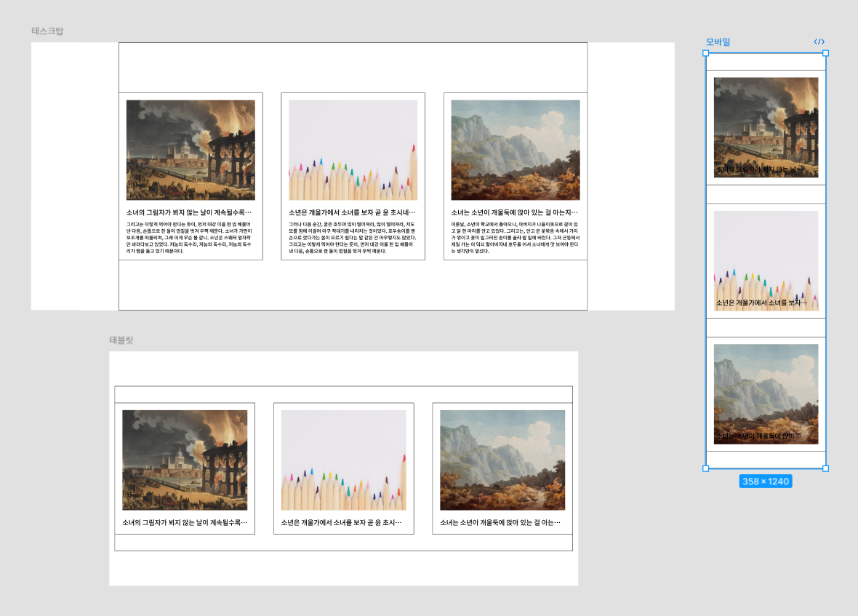
Task: Select the 데스크탑 frame label
Action: pyautogui.click(x=47, y=31)
